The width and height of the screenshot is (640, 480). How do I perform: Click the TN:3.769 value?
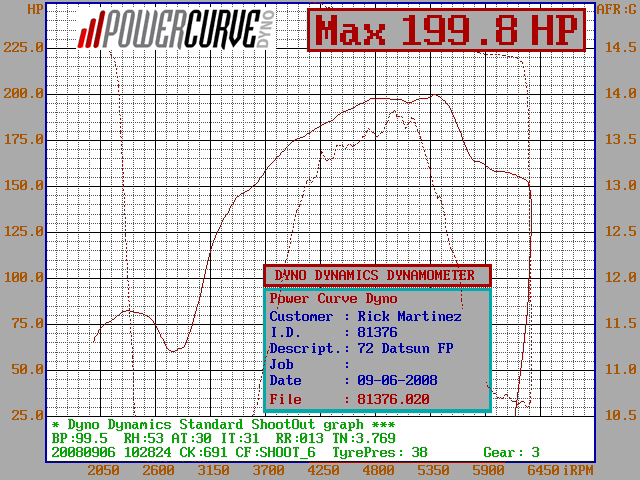pos(364,438)
